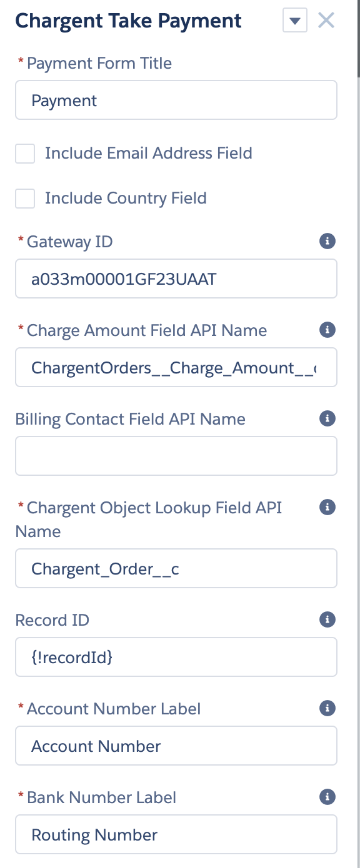This screenshot has width=360, height=868.
Task: Check the Include Country Field option
Action: click(x=25, y=198)
